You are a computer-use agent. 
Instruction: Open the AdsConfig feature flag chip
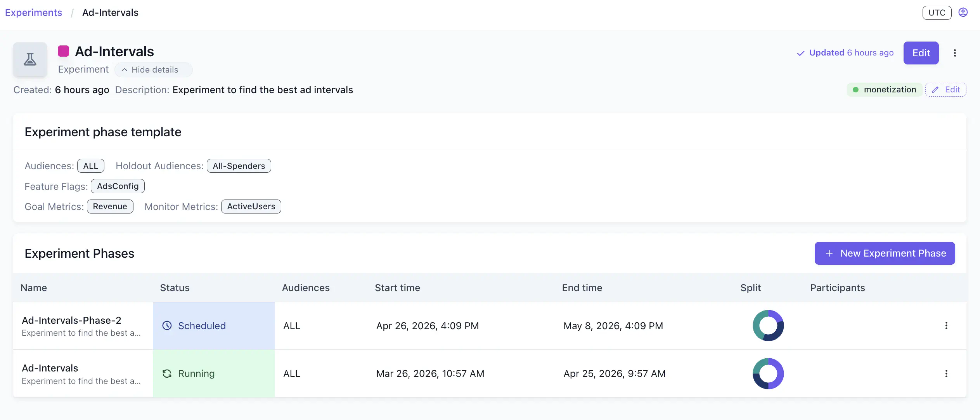118,186
